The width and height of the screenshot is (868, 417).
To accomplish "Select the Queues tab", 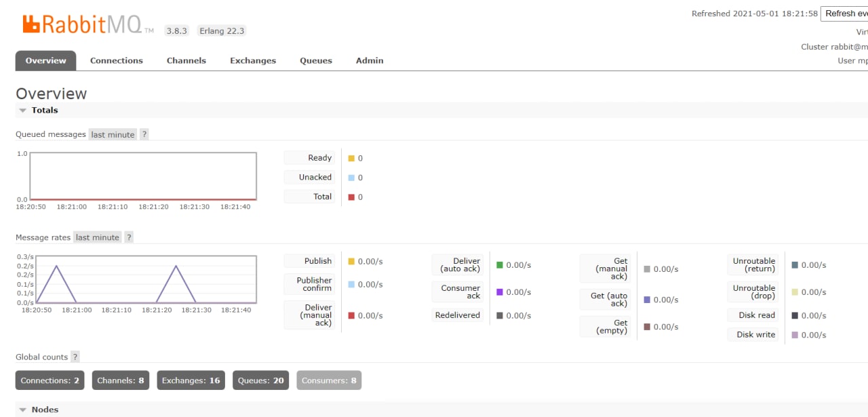I will point(316,60).
